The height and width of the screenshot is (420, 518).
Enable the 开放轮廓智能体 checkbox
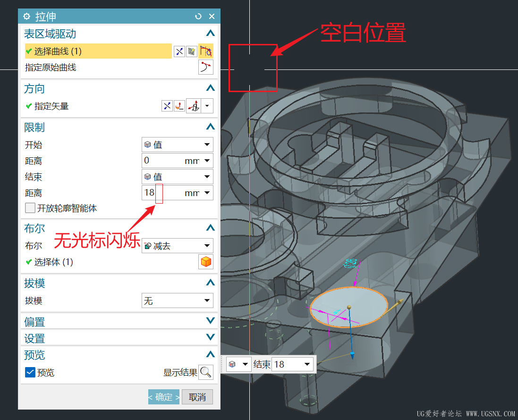point(30,208)
